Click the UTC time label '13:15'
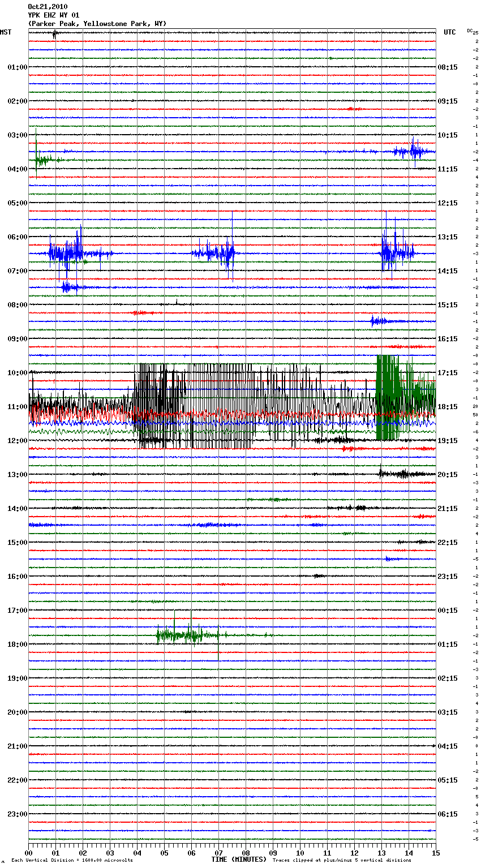The height and width of the screenshot is (868, 481). point(448,237)
